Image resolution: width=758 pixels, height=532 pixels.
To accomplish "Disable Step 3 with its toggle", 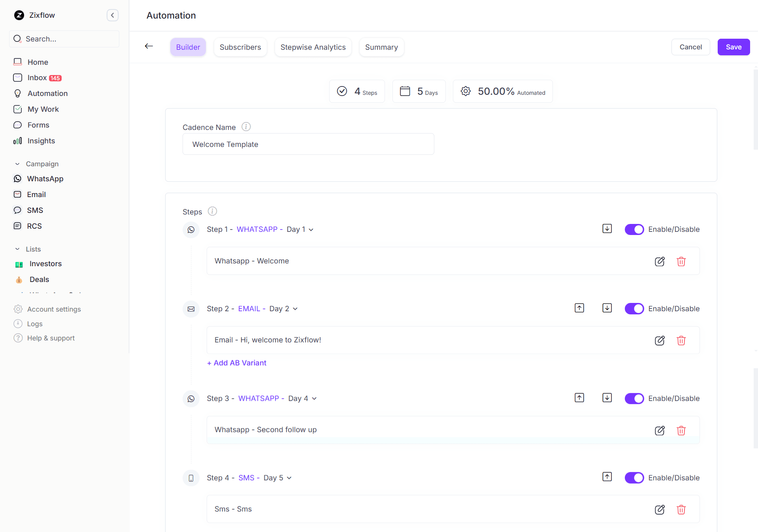I will (634, 398).
